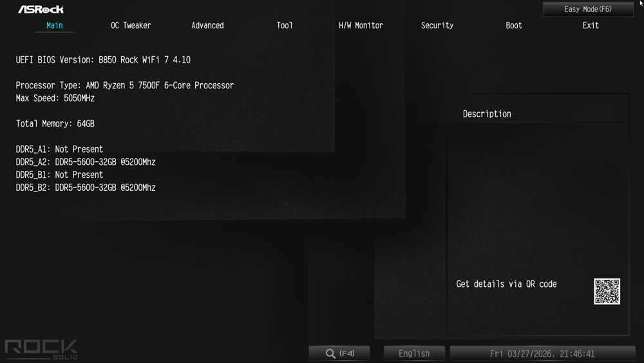Select the Tool tab

(285, 25)
